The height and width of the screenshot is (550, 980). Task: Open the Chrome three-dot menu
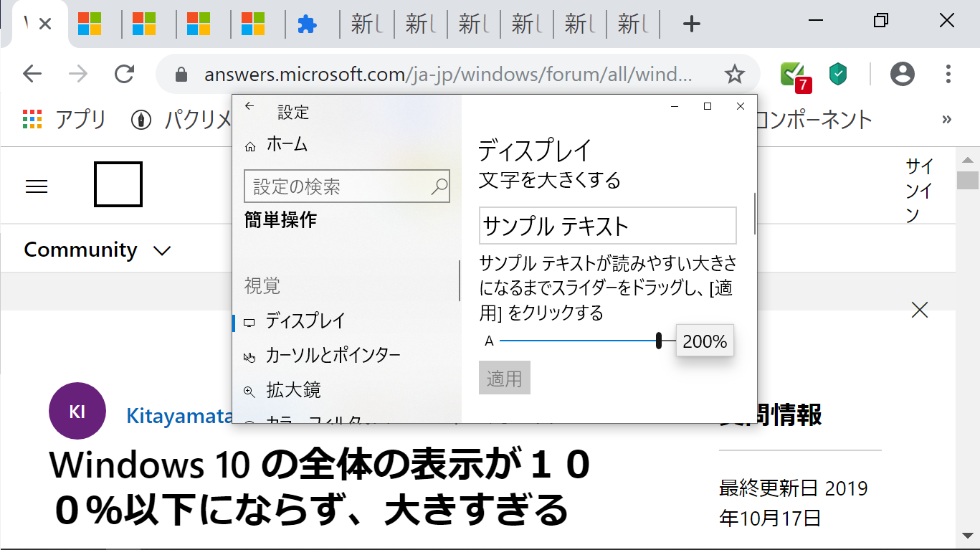coord(948,74)
